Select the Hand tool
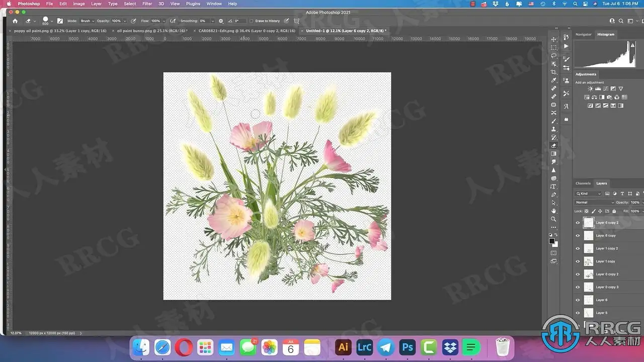 click(554, 211)
